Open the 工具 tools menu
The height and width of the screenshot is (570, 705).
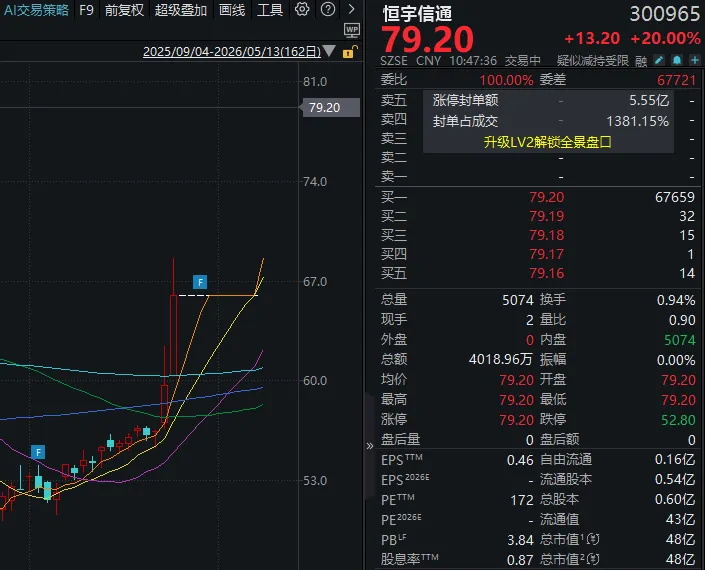[270, 10]
